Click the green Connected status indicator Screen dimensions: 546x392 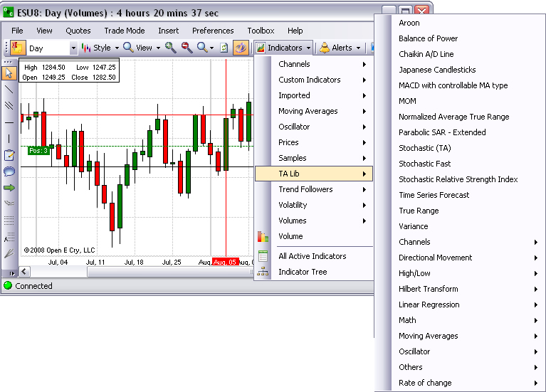click(x=8, y=286)
